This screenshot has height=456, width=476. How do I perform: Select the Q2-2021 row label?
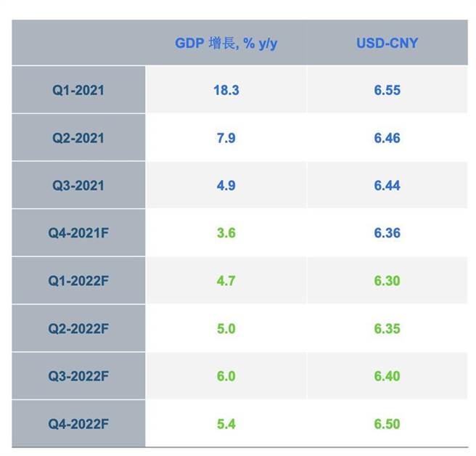pos(78,138)
